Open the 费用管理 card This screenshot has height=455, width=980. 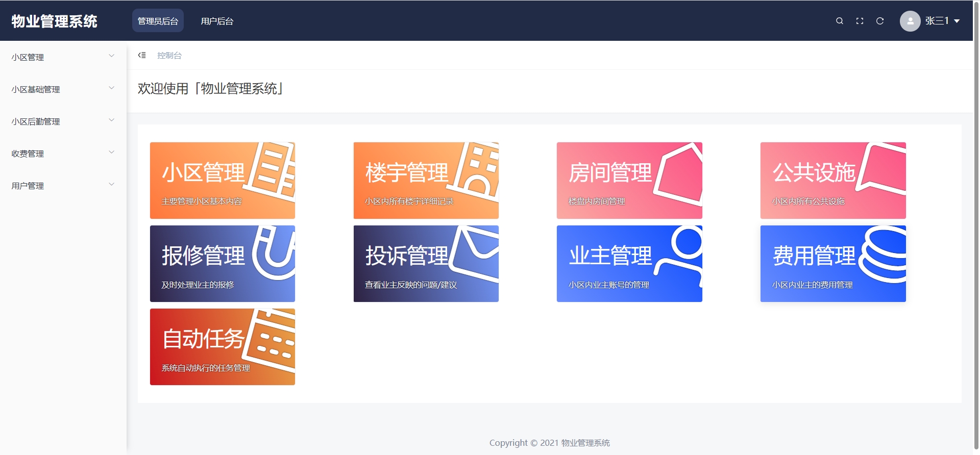point(833,264)
